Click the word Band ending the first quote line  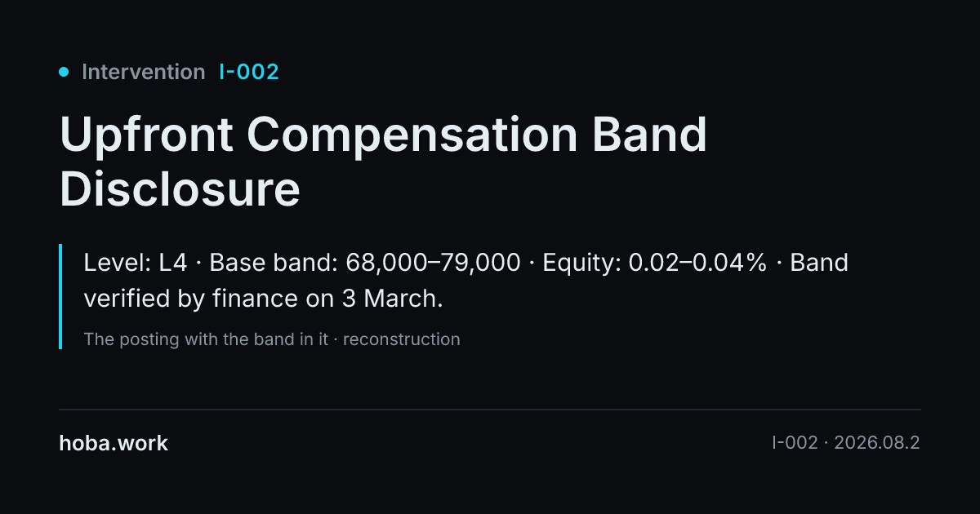[819, 263]
